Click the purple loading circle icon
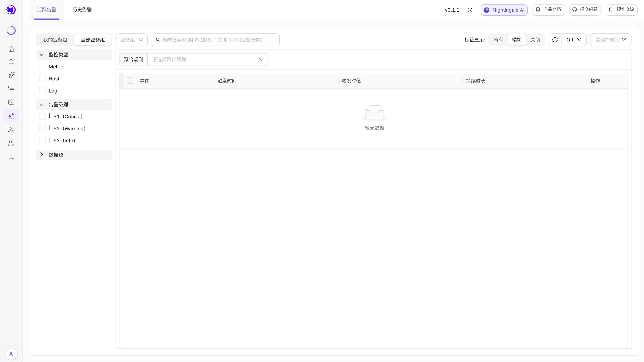This screenshot has width=644, height=362. click(x=11, y=31)
